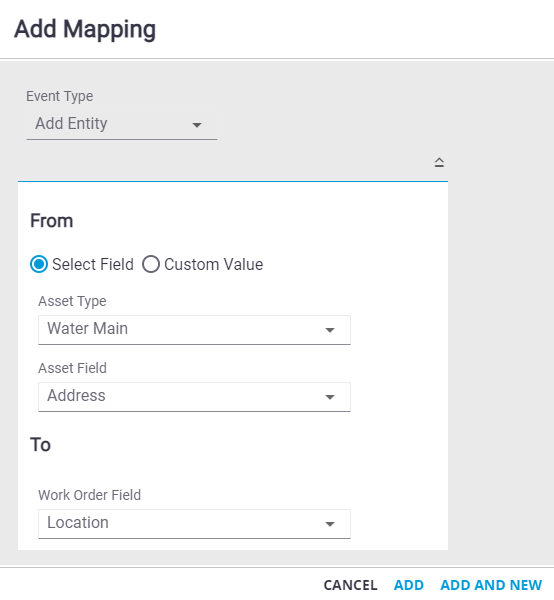Screen dimensions: 554x600
Task: Click the Asset Type dropdown arrow
Action: 330,330
